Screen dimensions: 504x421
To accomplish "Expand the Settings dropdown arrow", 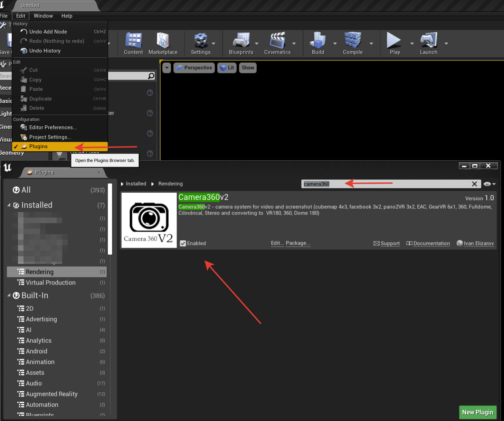I will tap(213, 44).
